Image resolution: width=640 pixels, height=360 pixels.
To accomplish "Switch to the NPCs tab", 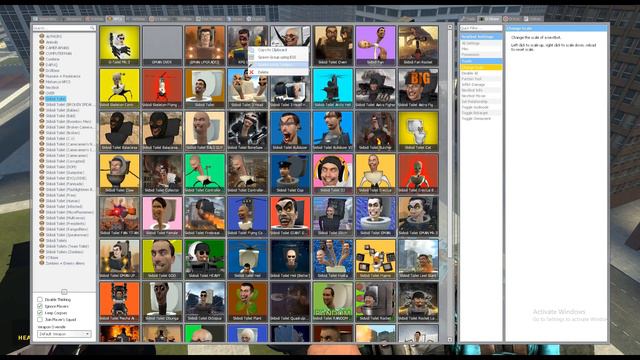I will [x=115, y=19].
